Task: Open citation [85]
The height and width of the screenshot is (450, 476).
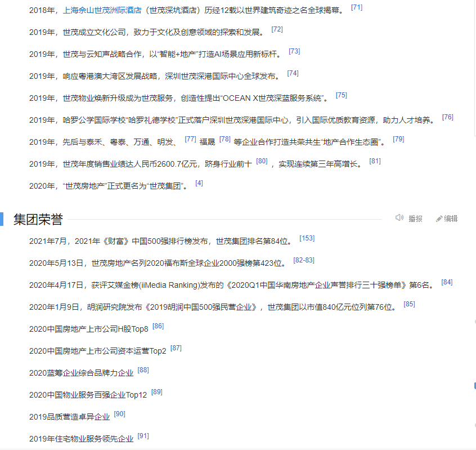Action: click(x=409, y=304)
